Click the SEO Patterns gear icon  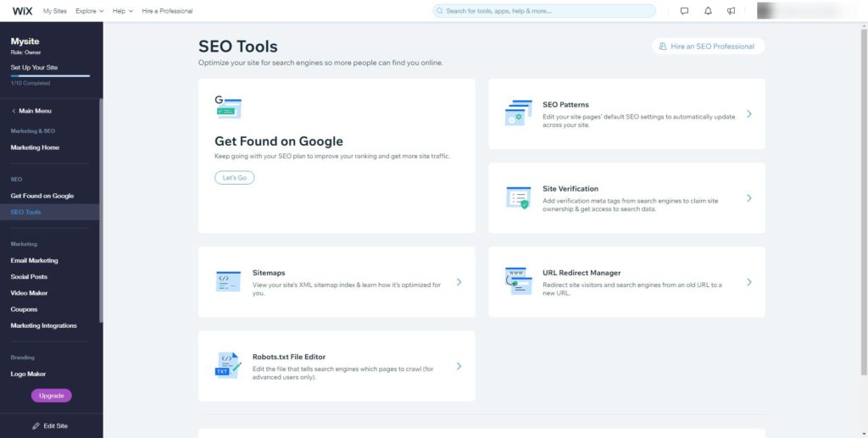pyautogui.click(x=517, y=114)
